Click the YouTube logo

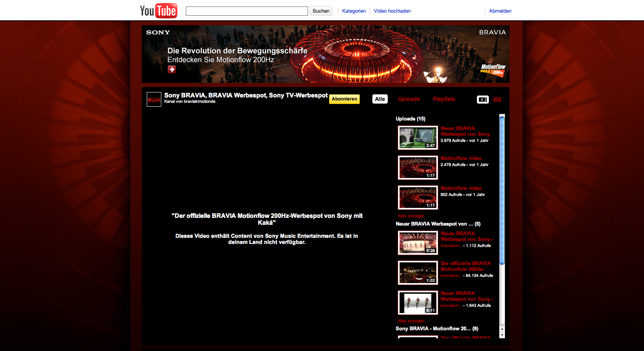[158, 11]
